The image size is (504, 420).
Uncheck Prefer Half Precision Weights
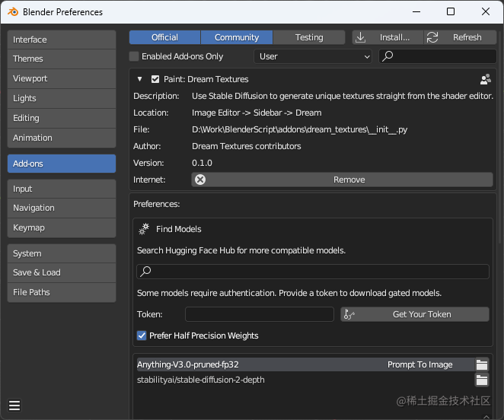coord(142,336)
